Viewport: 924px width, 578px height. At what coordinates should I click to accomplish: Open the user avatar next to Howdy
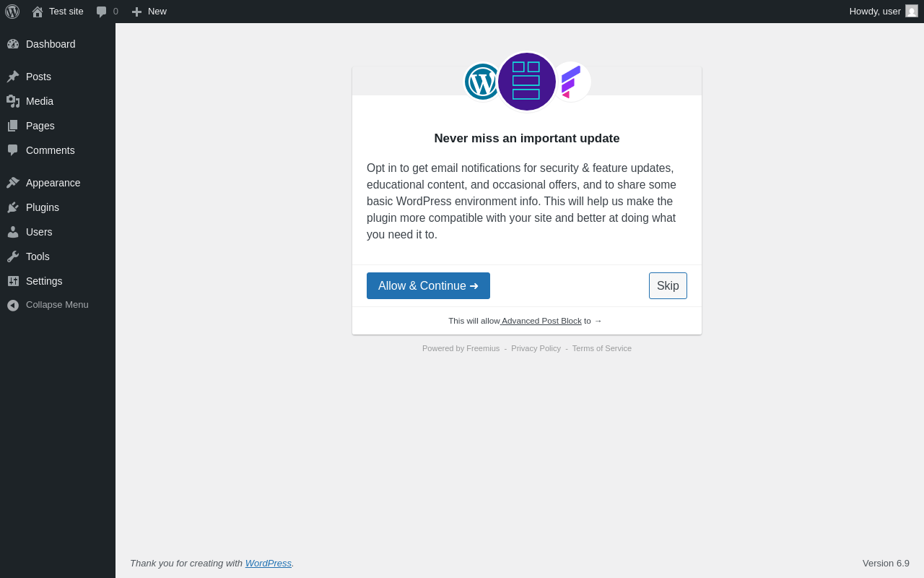pyautogui.click(x=912, y=11)
